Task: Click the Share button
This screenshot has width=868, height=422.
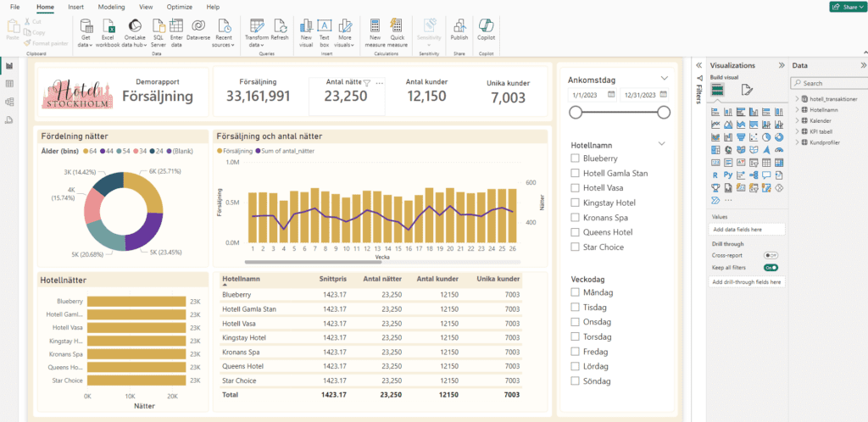Action: tap(845, 7)
